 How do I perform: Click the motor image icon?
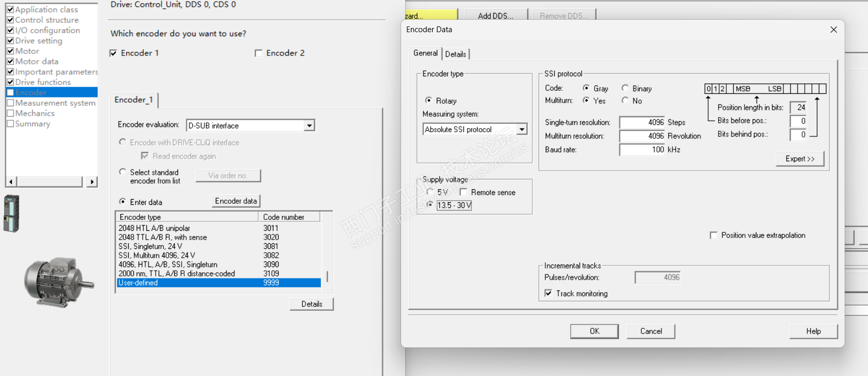59,282
